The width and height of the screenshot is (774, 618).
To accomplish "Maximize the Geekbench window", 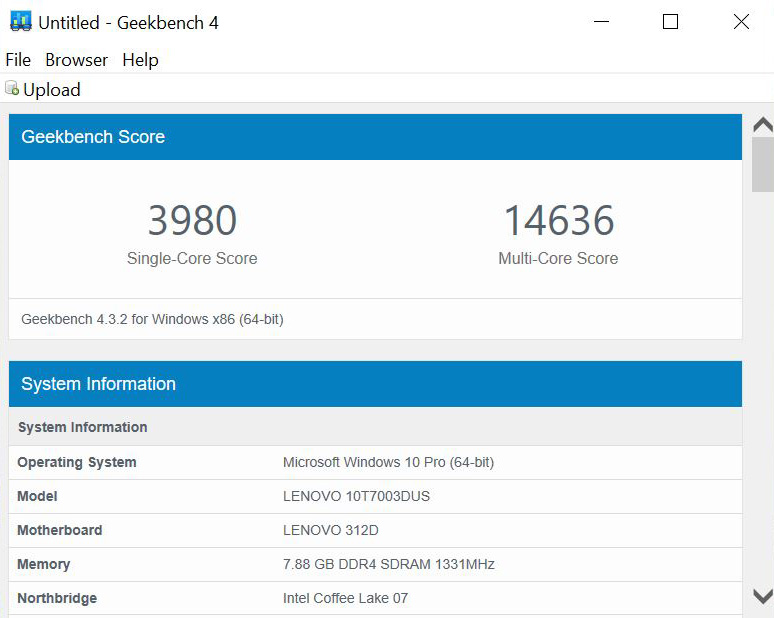I will tap(670, 22).
